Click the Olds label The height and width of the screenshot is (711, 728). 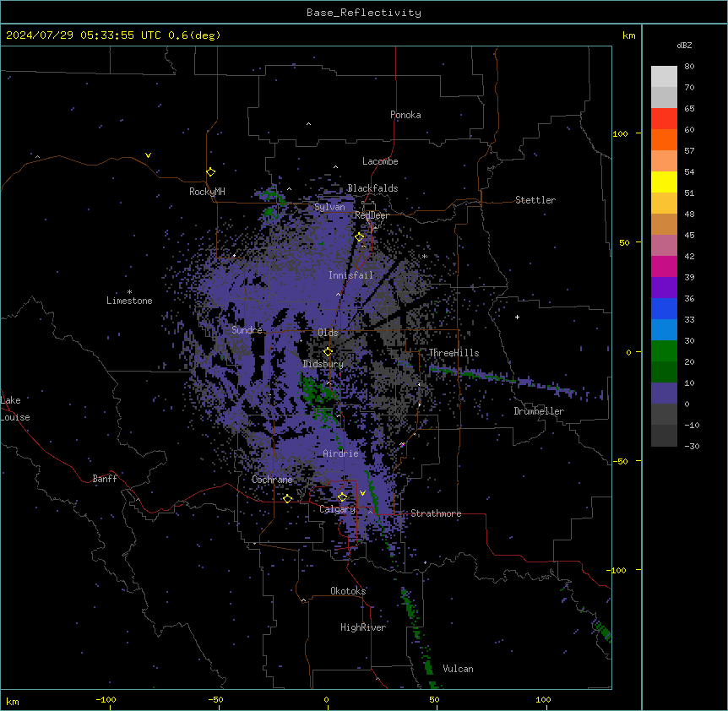(328, 333)
